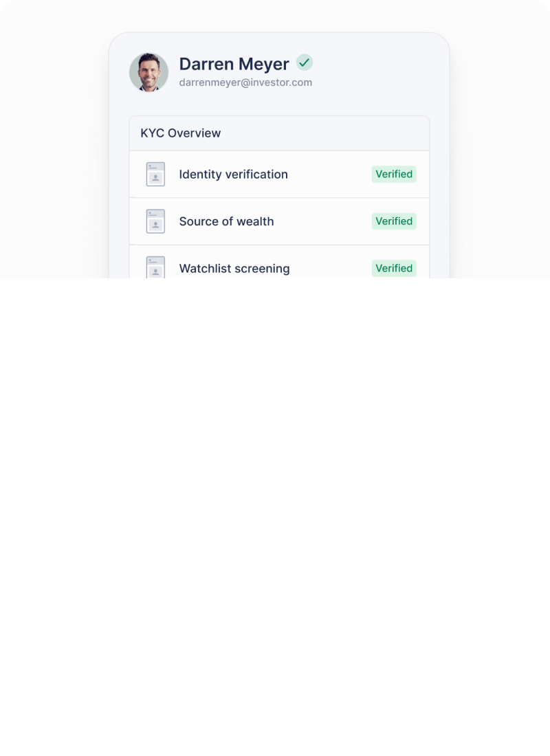Open the Source of wealth row
The image size is (550, 756).
[x=279, y=221]
